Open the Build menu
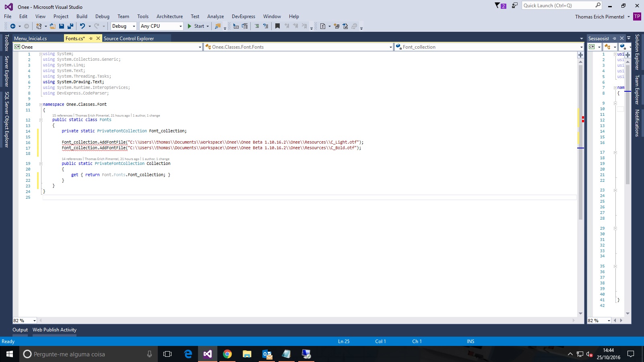The image size is (644, 362). tap(82, 16)
